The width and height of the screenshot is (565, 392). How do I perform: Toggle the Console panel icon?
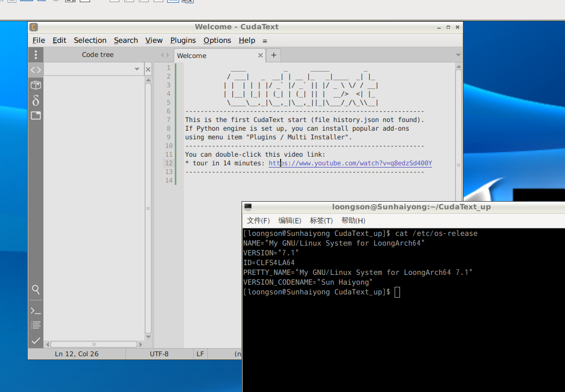[36, 311]
